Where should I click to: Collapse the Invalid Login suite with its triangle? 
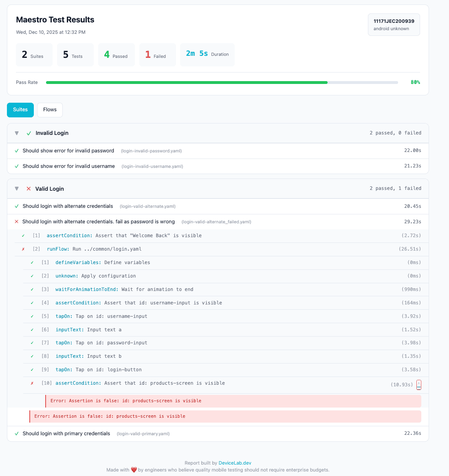tap(16, 133)
